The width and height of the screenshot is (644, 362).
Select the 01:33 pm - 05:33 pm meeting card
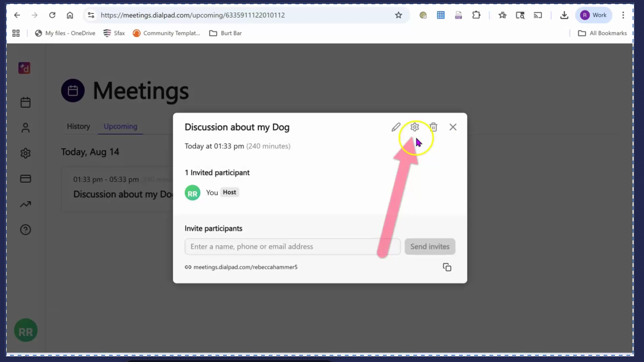tap(117, 189)
